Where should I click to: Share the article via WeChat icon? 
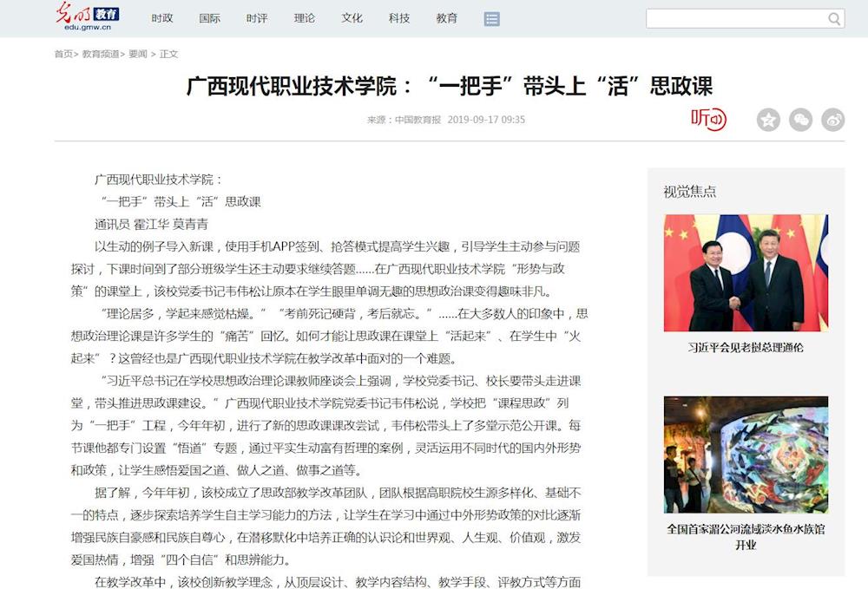click(x=800, y=120)
